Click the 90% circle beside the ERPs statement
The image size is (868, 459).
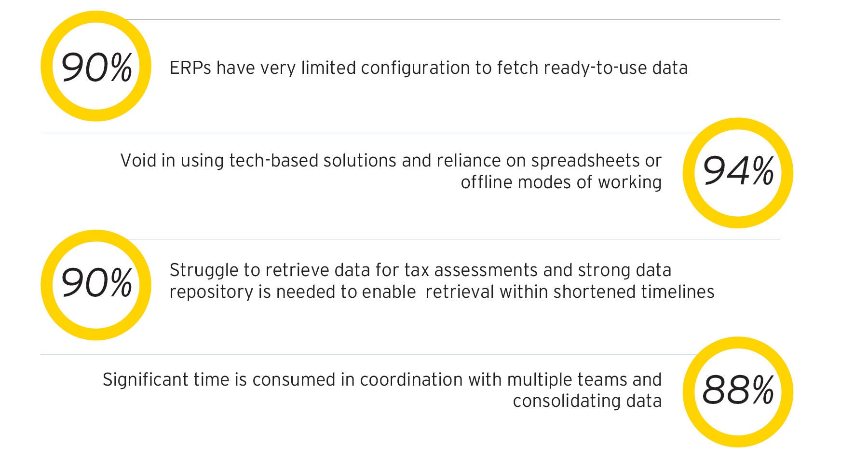coord(95,67)
